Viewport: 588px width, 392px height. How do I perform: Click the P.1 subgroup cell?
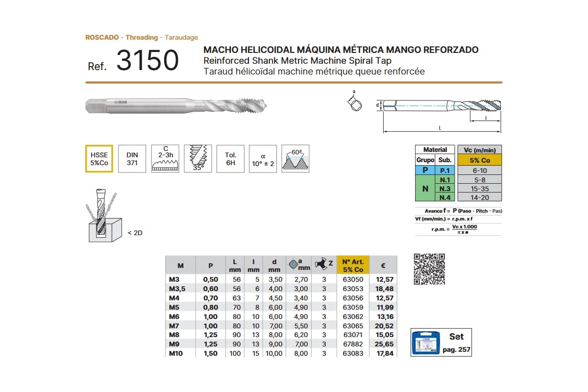point(445,171)
